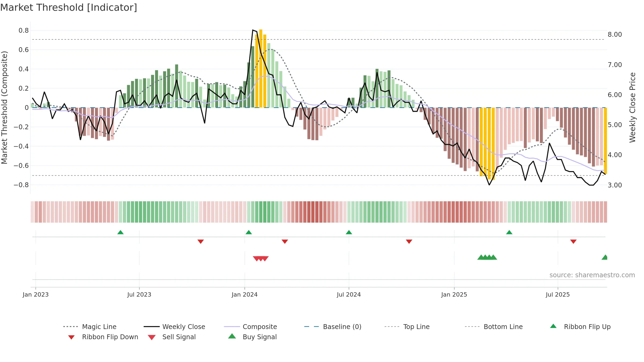Toggle the Bottom Line legend entry
This screenshot has height=362, width=644.
[494, 327]
